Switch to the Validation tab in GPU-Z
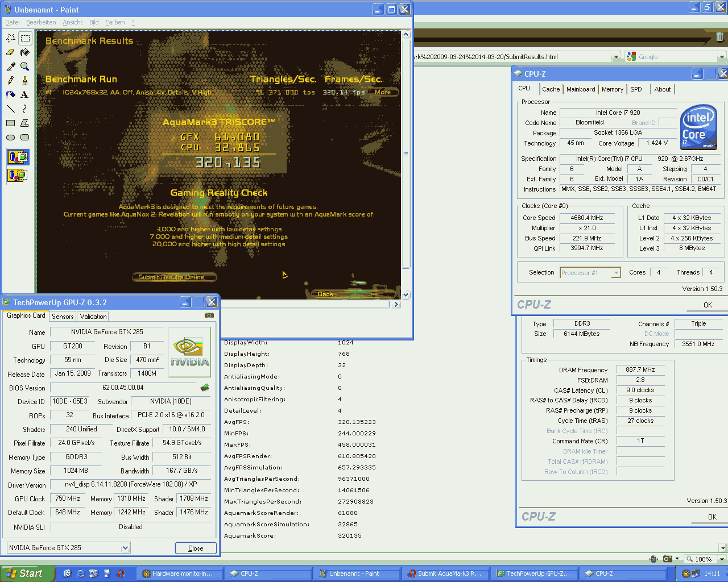 click(93, 317)
